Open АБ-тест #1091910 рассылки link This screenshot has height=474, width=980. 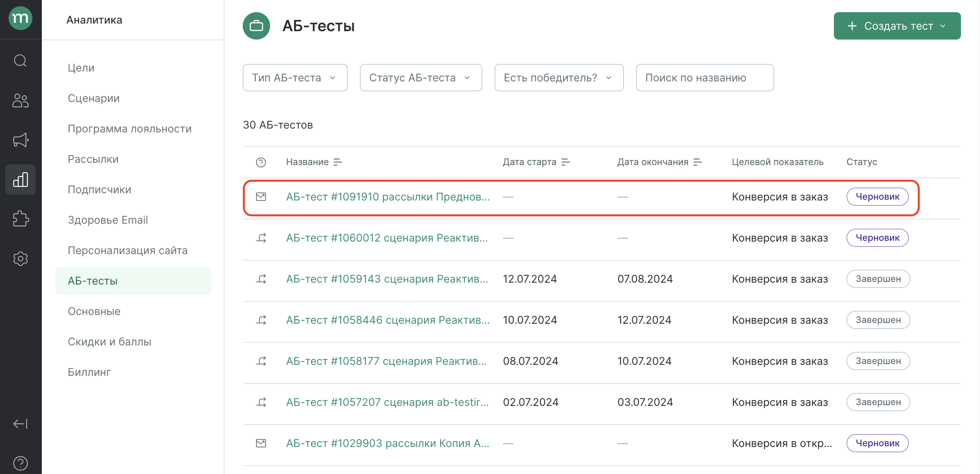pos(388,197)
